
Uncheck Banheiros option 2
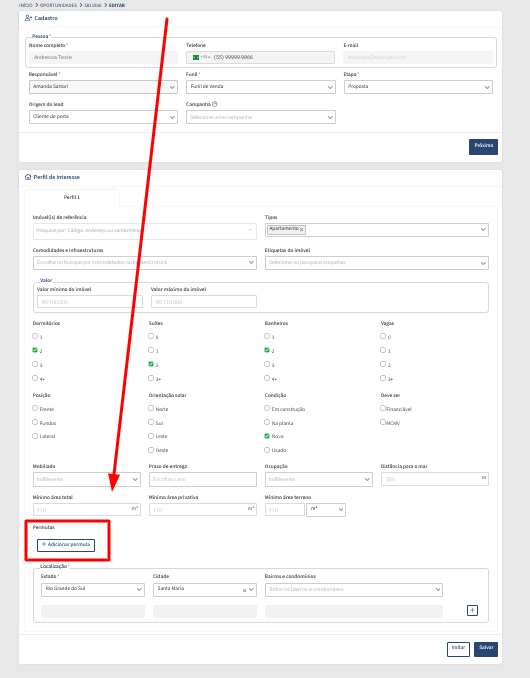pyautogui.click(x=267, y=350)
